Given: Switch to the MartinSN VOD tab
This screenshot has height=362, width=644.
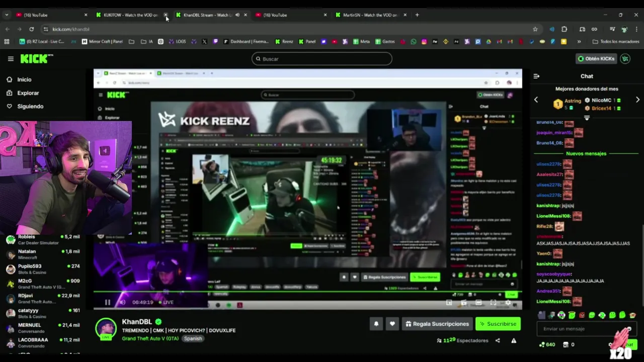Looking at the screenshot, I should [370, 15].
